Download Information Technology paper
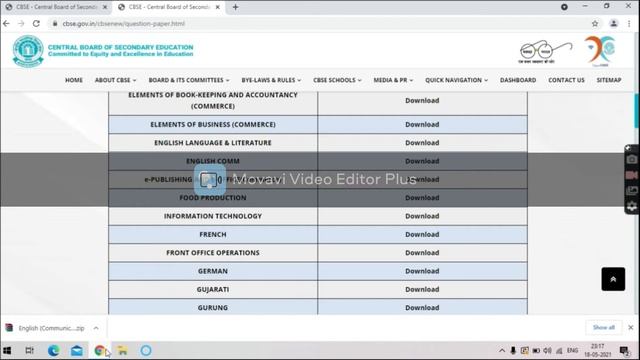Viewport: 640px width, 360px height. coord(422,216)
